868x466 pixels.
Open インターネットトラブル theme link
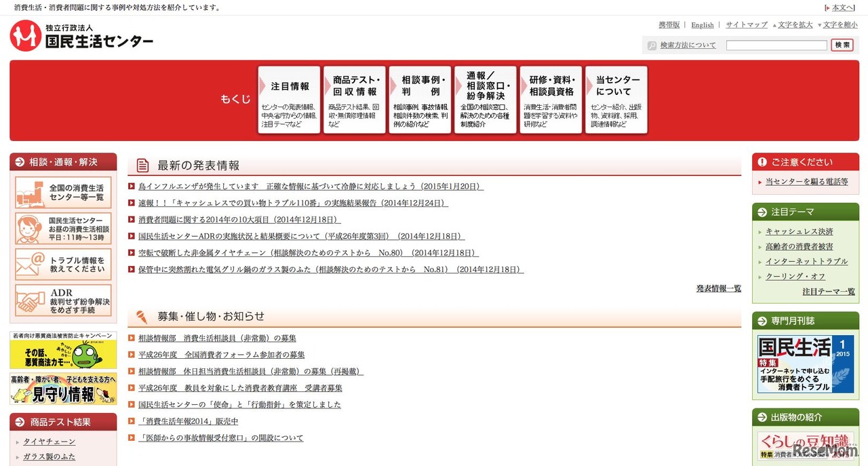pyautogui.click(x=807, y=262)
